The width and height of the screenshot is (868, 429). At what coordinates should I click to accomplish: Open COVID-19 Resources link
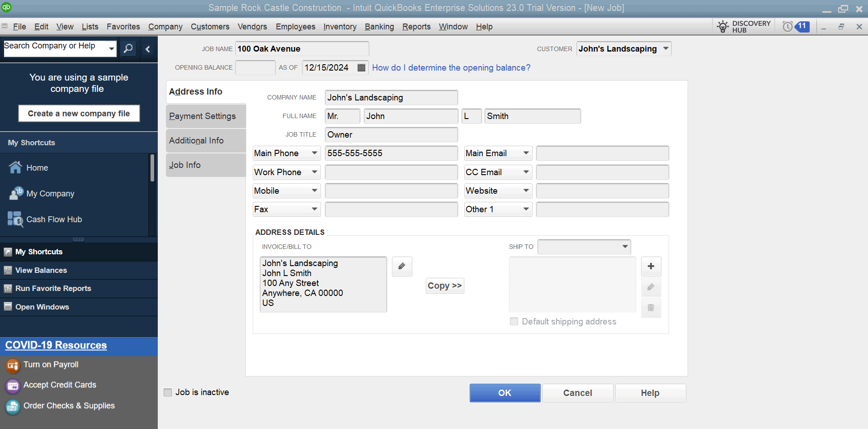click(56, 345)
